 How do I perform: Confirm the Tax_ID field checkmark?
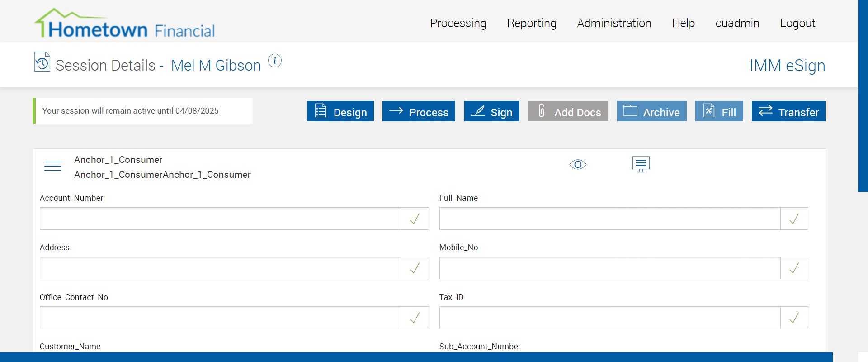794,318
